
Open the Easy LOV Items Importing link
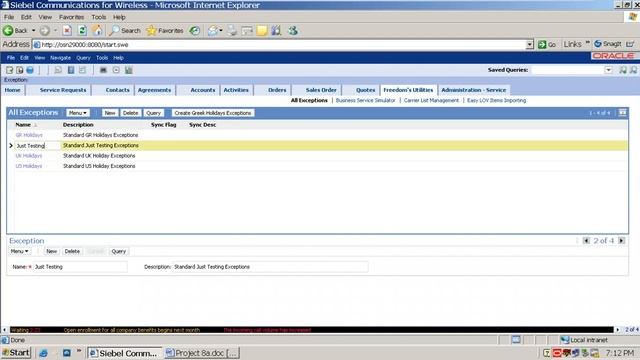pyautogui.click(x=496, y=100)
